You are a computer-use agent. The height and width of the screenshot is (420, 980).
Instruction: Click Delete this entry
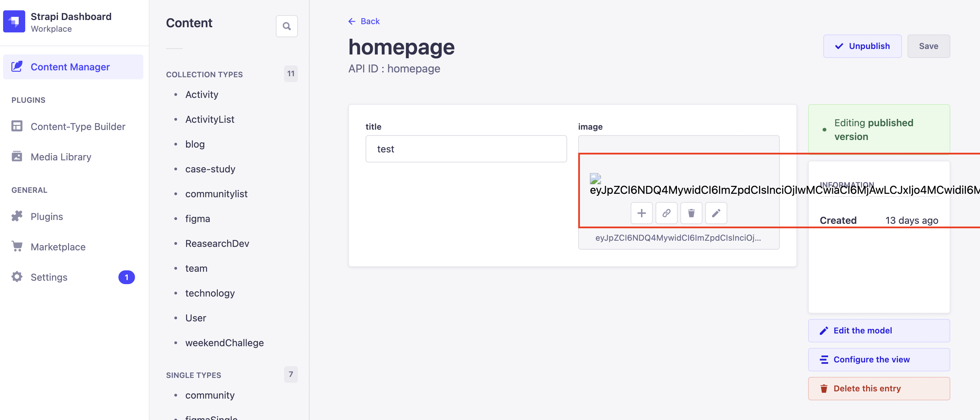tap(879, 389)
